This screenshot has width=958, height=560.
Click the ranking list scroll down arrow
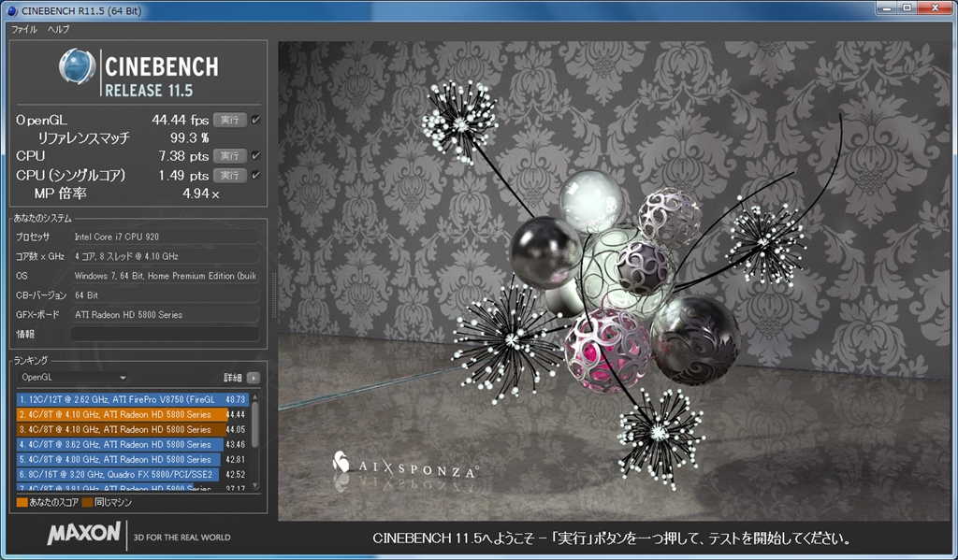click(x=254, y=486)
